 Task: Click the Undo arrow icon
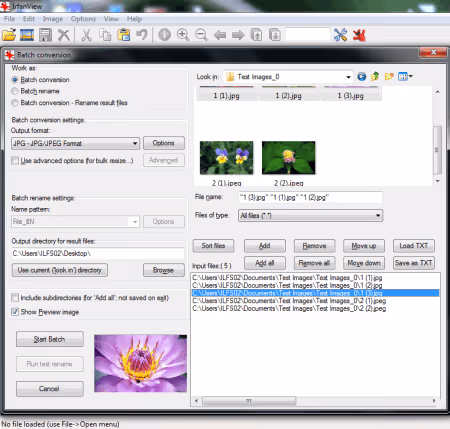pyautogui.click(x=142, y=35)
